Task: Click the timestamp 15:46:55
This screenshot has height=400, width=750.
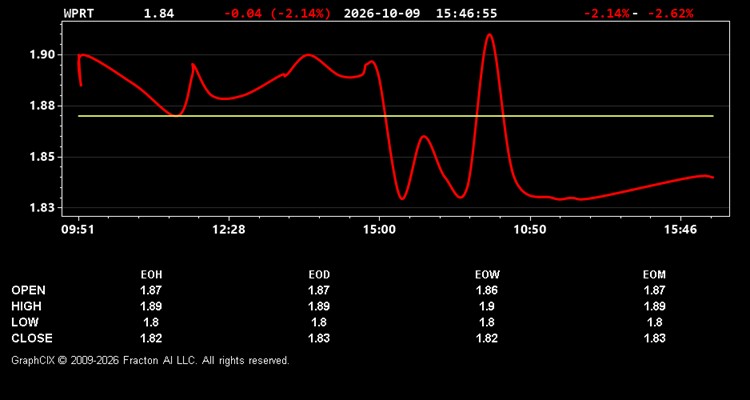Action: pos(466,13)
